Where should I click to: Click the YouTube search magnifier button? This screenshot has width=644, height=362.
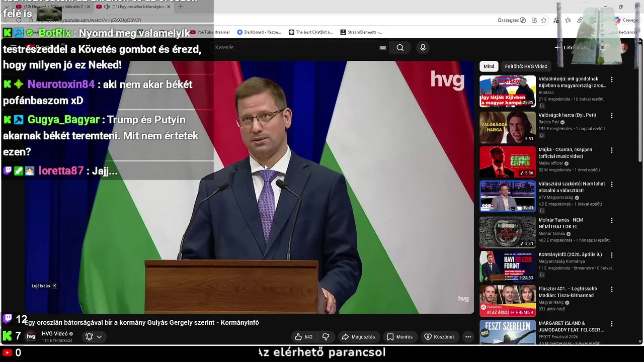pos(400,48)
